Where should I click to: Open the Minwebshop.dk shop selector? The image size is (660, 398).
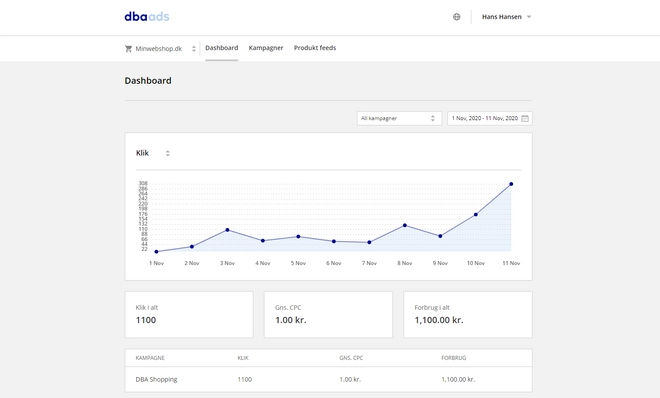pos(160,48)
